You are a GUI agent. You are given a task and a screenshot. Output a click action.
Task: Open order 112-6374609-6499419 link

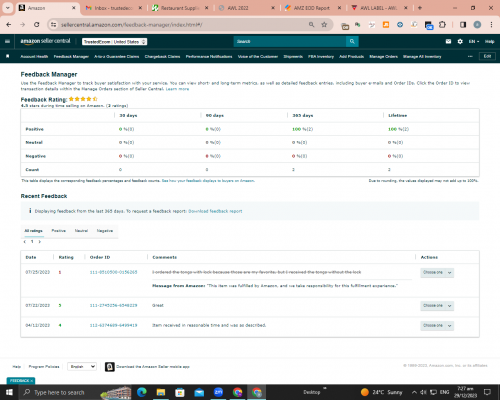[113, 325]
